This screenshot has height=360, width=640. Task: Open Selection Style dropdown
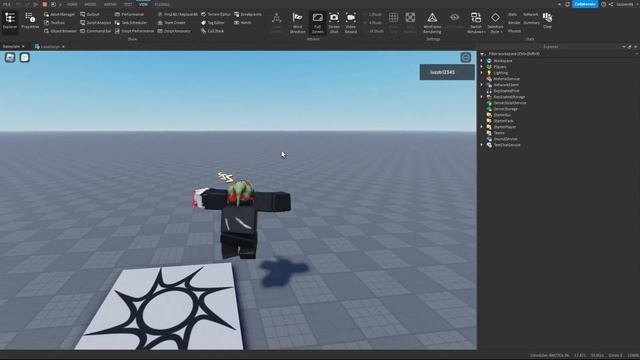tap(495, 23)
